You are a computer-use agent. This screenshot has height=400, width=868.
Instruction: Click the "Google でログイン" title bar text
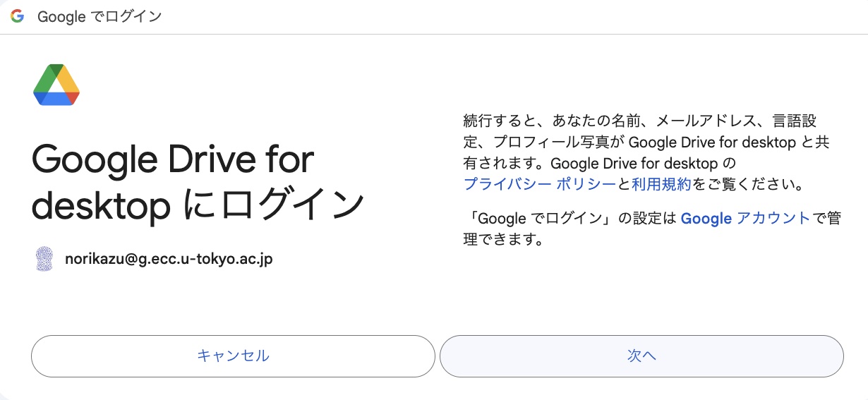click(x=99, y=16)
